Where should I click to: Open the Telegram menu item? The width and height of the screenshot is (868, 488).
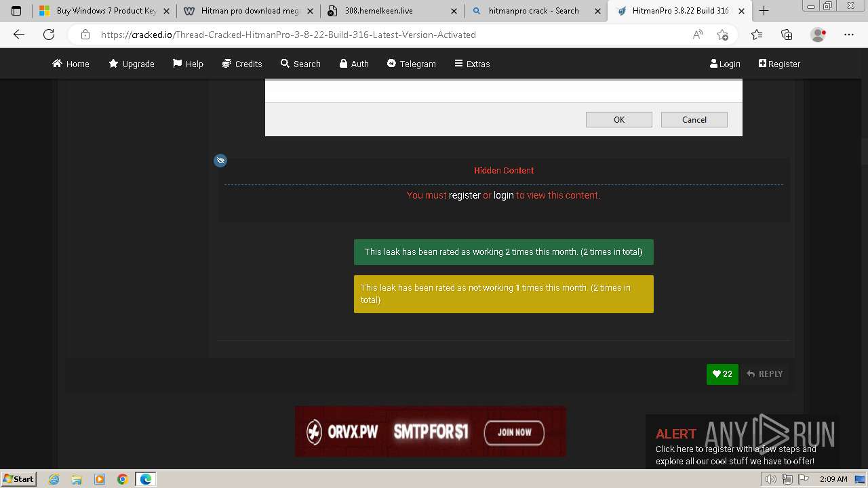tap(411, 64)
